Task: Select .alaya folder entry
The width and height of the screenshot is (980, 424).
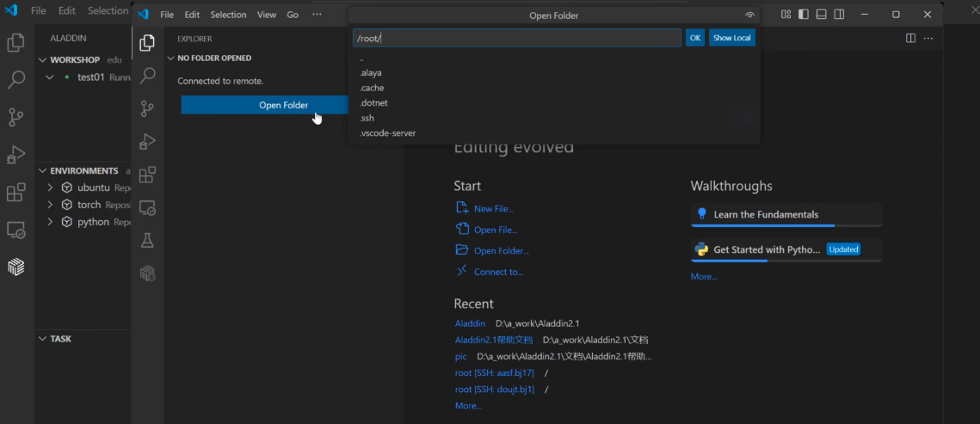Action: [554, 73]
